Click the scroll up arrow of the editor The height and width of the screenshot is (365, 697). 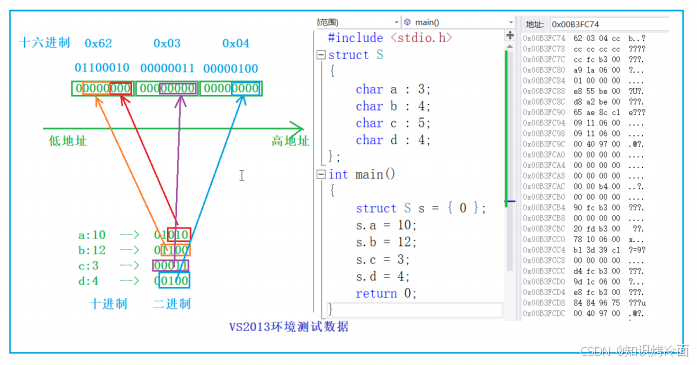coord(510,46)
